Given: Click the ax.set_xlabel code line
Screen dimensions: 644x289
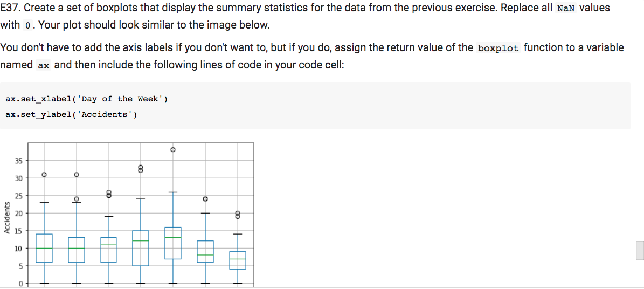Looking at the screenshot, I should click(87, 99).
